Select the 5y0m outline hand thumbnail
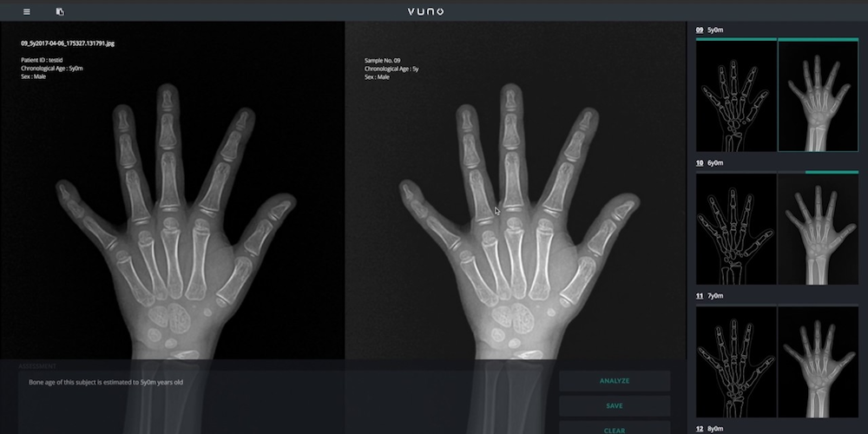This screenshot has width=868, height=434. [x=736, y=95]
